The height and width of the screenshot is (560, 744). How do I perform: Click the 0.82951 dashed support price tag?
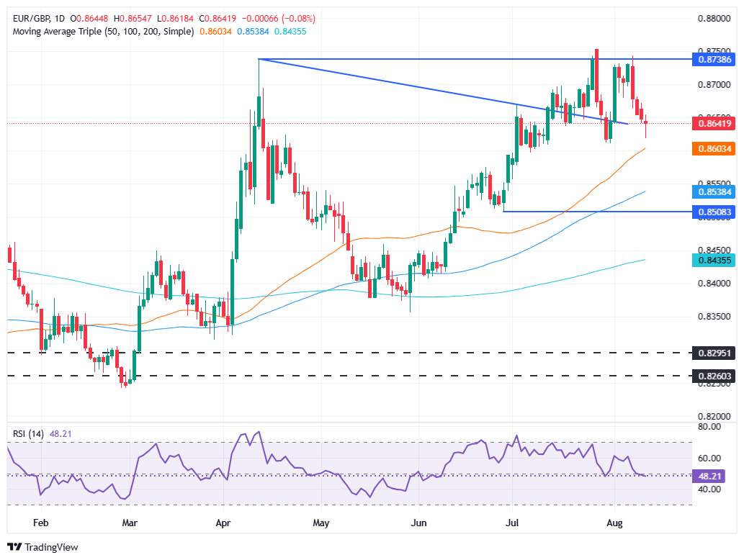(712, 353)
